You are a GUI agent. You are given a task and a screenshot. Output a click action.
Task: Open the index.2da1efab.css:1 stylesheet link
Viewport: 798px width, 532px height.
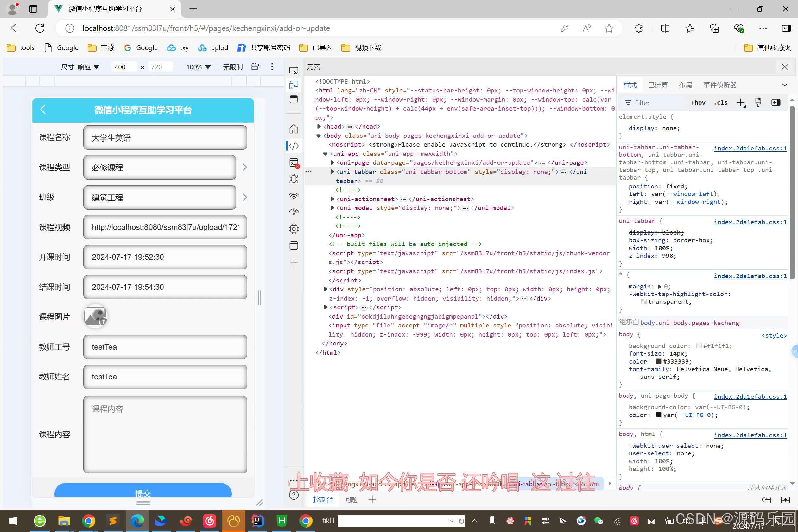pyautogui.click(x=750, y=148)
